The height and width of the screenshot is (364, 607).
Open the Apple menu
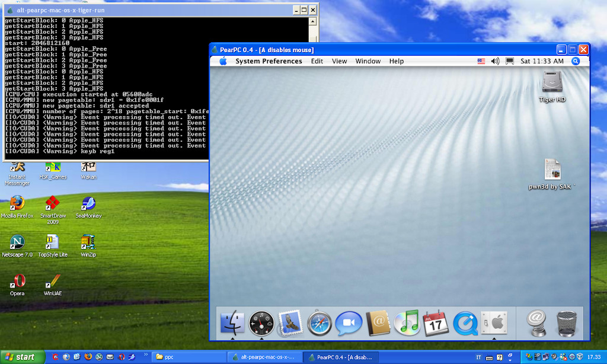(223, 61)
